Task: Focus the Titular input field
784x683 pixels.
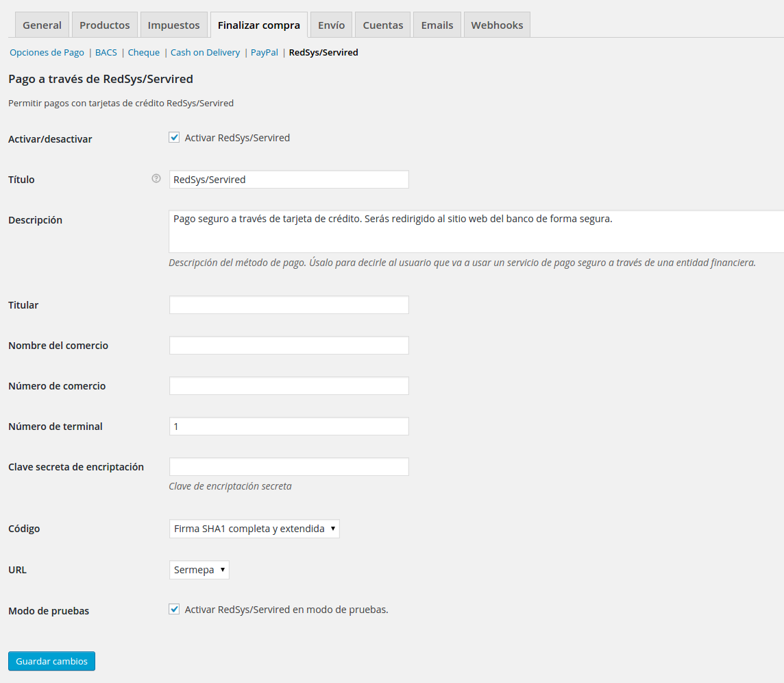Action: click(289, 305)
